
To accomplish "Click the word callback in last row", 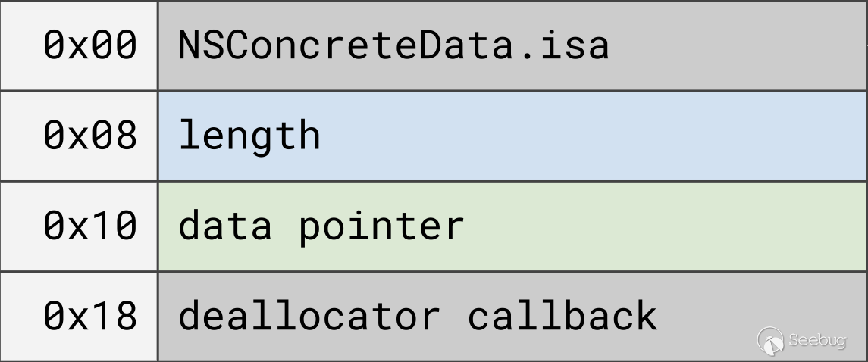I will (562, 316).
